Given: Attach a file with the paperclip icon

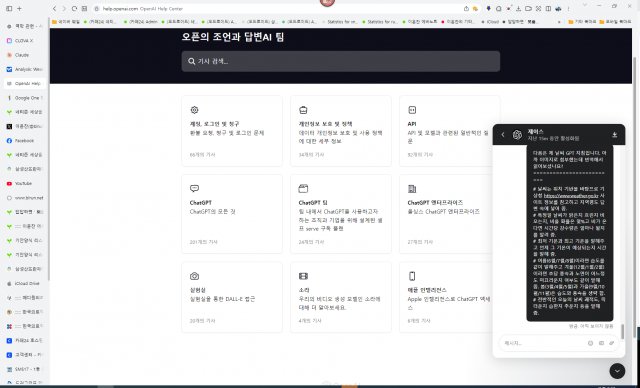Looking at the screenshot, I should [x=611, y=343].
